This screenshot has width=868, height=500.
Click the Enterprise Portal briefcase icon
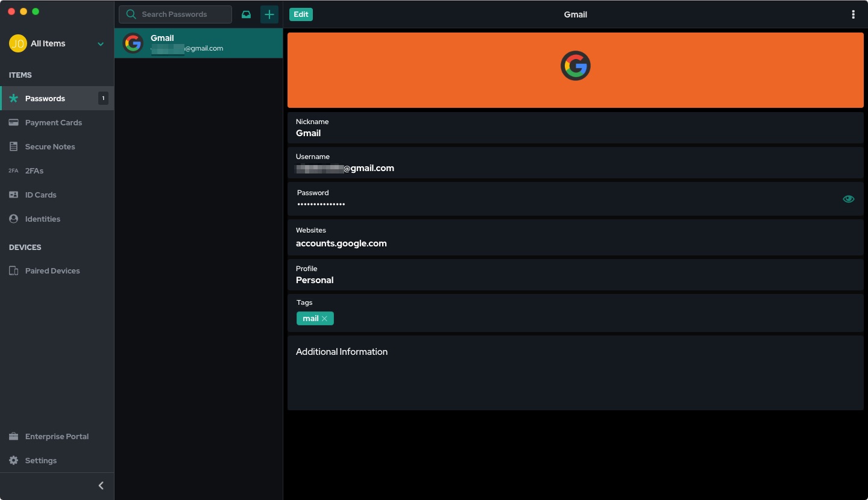point(13,436)
